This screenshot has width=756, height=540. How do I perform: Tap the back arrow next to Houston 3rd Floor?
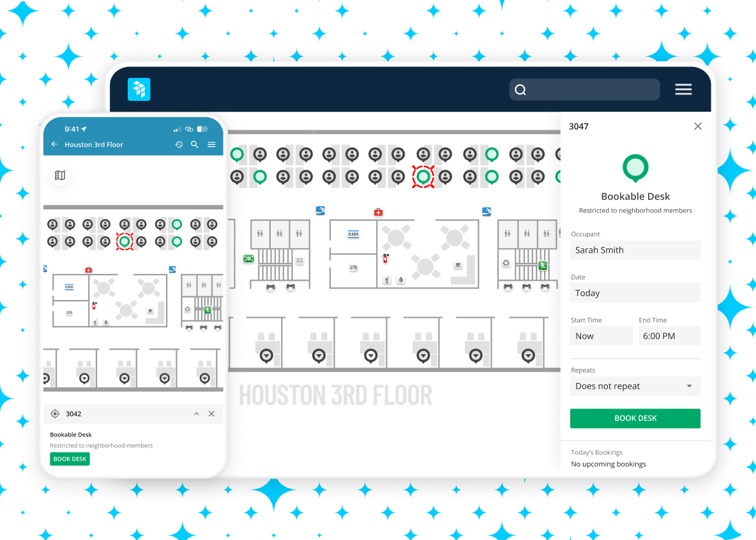pos(54,144)
